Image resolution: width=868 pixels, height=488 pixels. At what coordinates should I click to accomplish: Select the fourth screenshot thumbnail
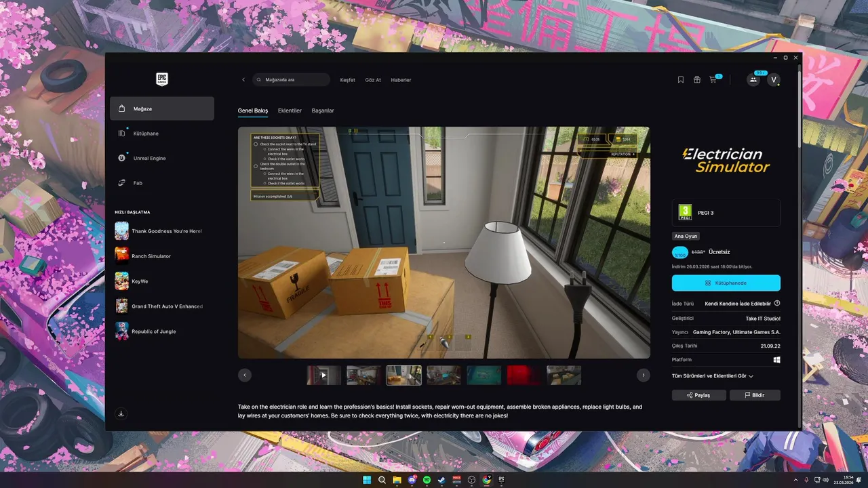tap(443, 375)
